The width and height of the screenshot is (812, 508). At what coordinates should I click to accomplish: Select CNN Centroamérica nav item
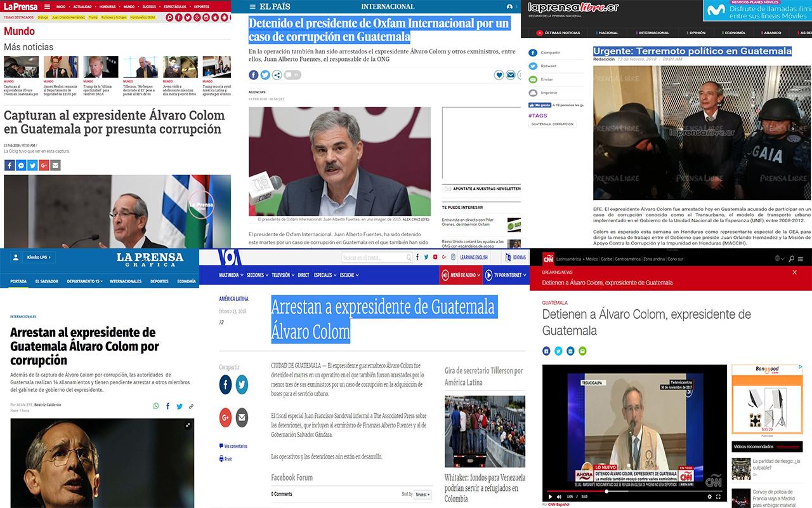tap(627, 259)
